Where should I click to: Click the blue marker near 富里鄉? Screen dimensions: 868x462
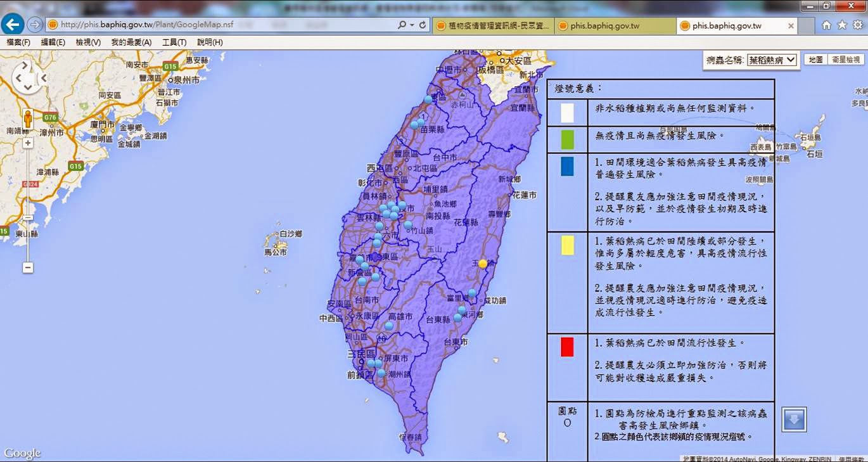472,293
